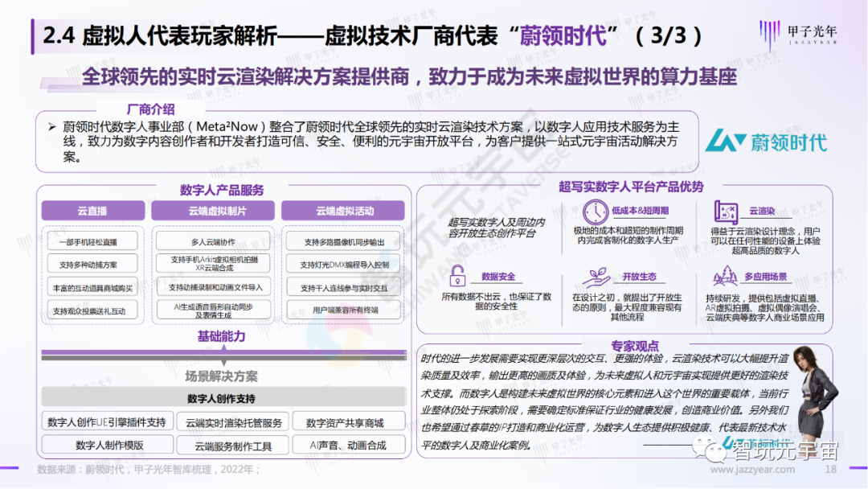Click the 数字人创作支持 gray bar
The height and width of the screenshot is (489, 868).
(223, 397)
